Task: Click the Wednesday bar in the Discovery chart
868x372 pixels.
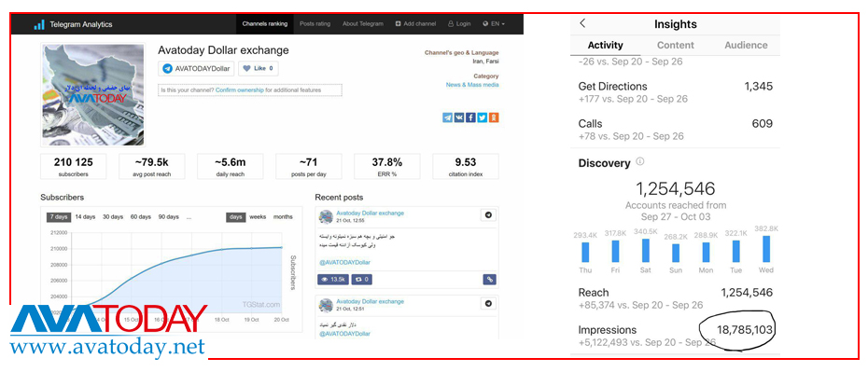Action: pos(766,249)
